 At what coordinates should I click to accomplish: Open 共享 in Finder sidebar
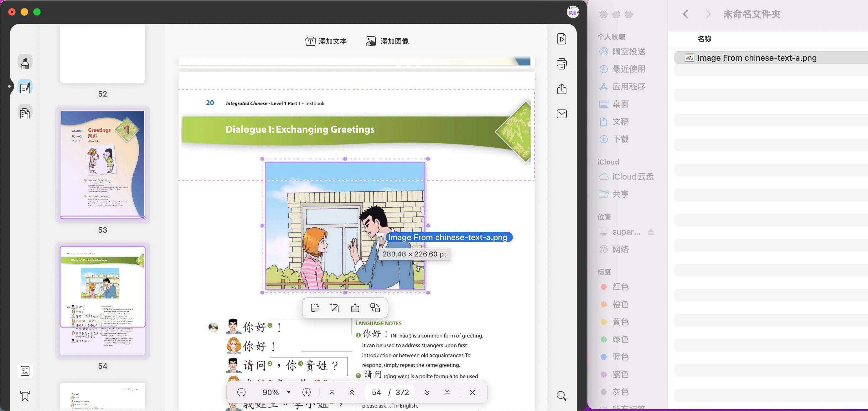coord(614,194)
